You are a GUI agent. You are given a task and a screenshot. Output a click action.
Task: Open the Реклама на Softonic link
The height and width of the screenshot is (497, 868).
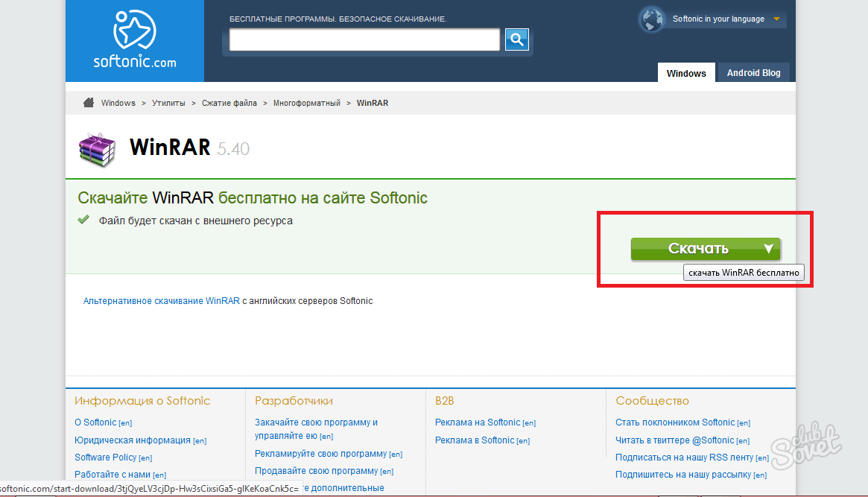[485, 422]
